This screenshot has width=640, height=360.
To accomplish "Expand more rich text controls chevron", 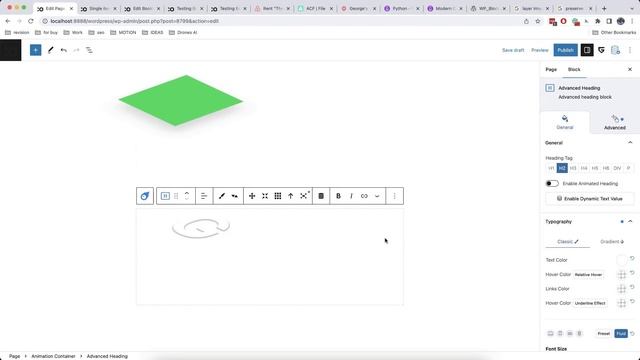I will point(377,196).
